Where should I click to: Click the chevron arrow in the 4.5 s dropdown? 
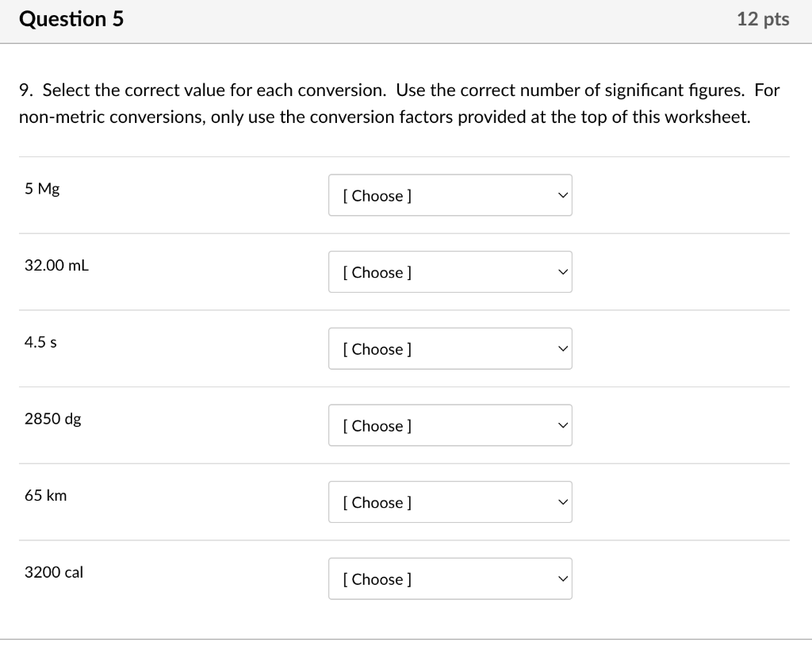tap(561, 348)
